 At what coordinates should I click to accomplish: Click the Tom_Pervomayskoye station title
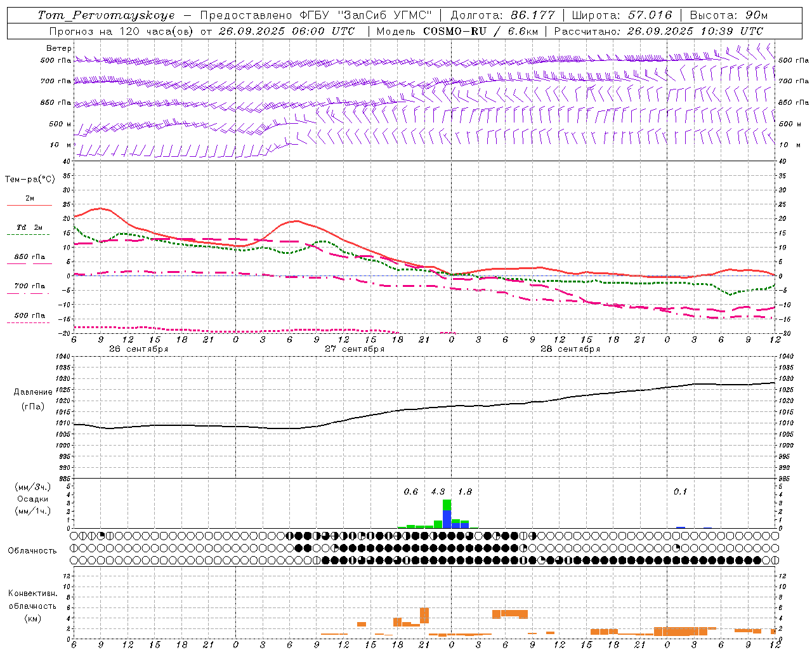pos(106,15)
